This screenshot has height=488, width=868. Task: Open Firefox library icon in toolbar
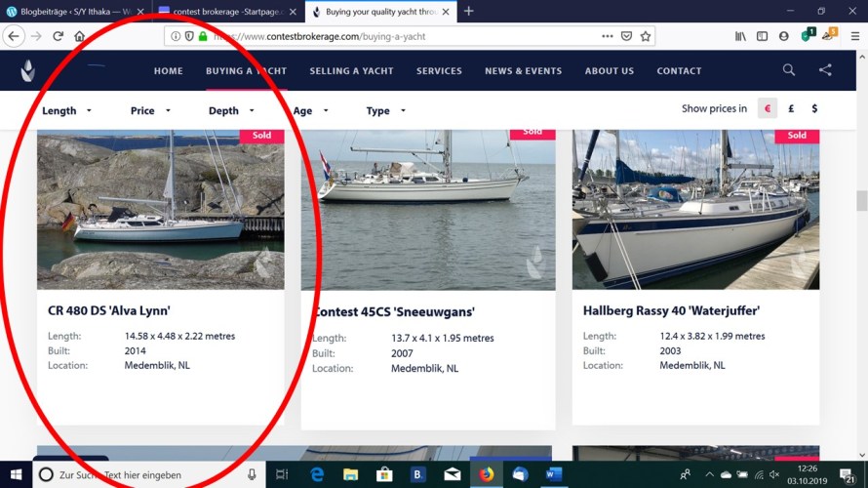[x=740, y=36]
